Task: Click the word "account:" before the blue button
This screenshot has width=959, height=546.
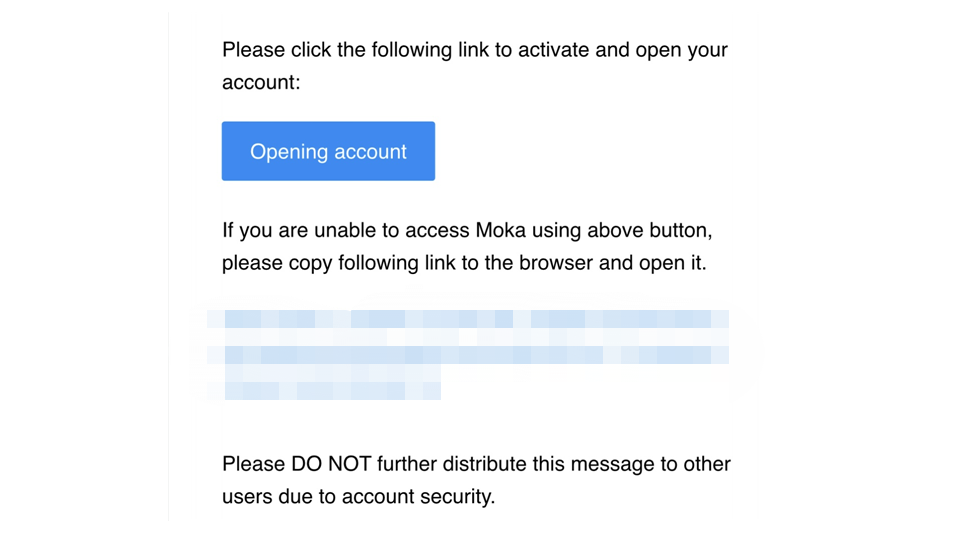Action: pos(261,83)
